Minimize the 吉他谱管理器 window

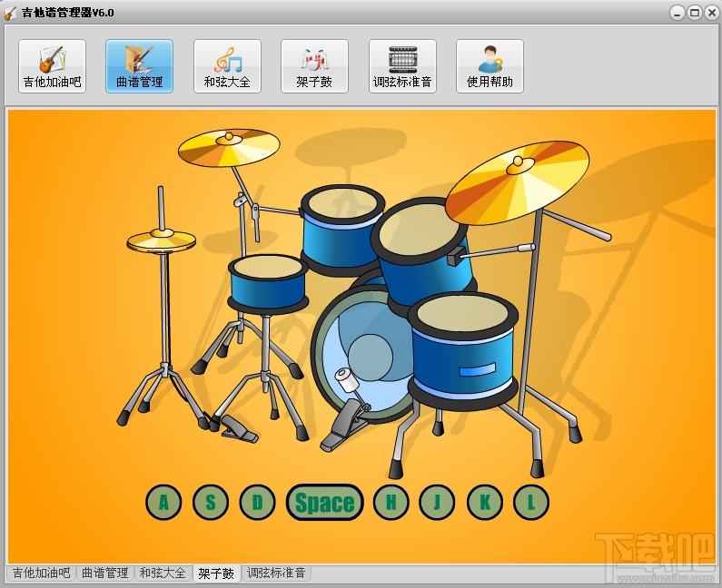[677, 13]
